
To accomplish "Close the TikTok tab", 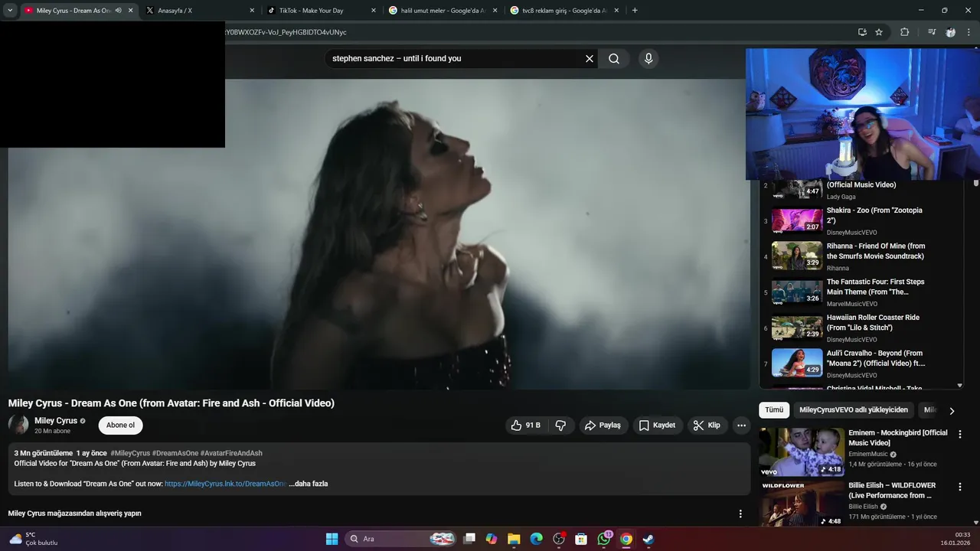I will click(374, 11).
